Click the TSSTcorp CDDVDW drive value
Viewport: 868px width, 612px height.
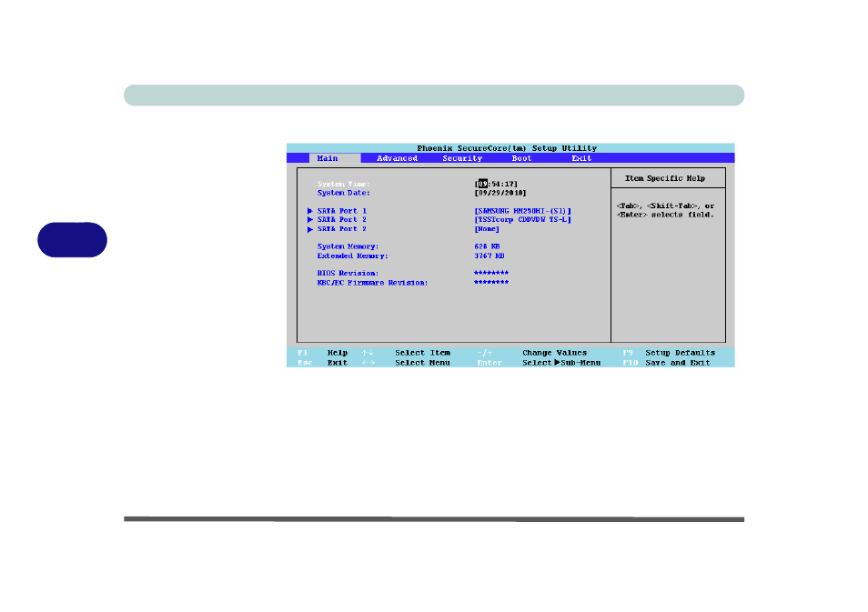pos(522,220)
